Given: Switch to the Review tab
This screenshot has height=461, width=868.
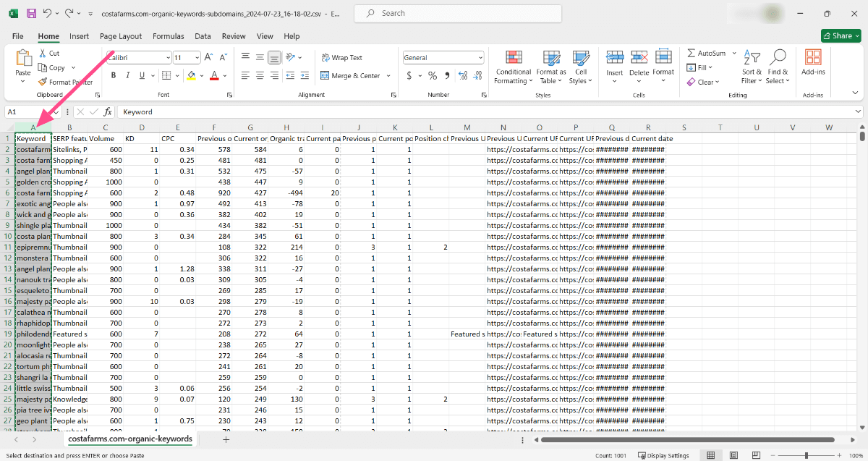Looking at the screenshot, I should (234, 36).
